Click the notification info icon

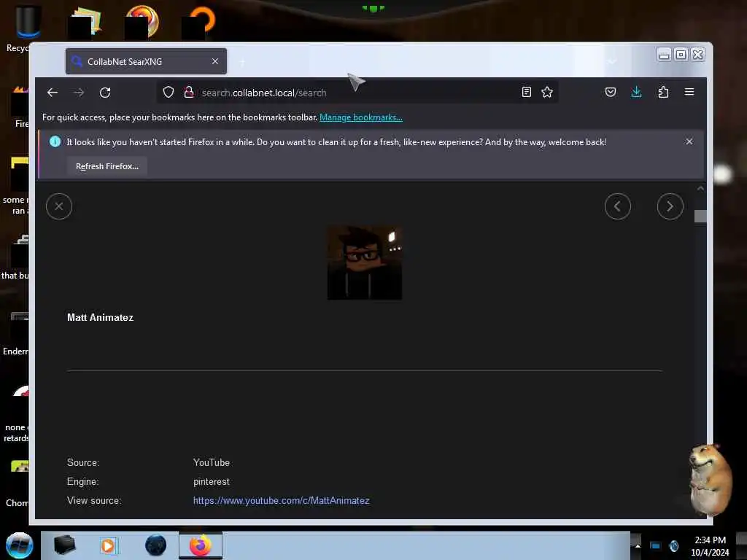[55, 141]
